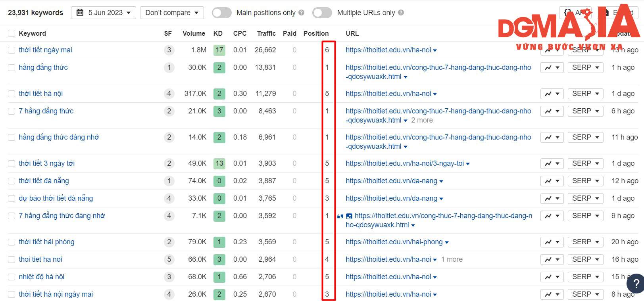The image size is (644, 301).
Task: Select the checkbox for 'thời tiết đà nẵng'
Action: [x=12, y=181]
